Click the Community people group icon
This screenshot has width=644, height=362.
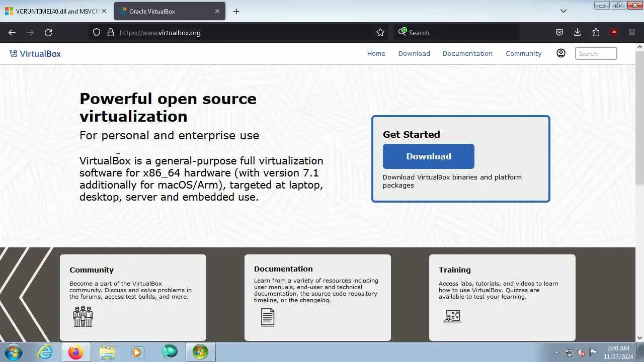point(83,316)
